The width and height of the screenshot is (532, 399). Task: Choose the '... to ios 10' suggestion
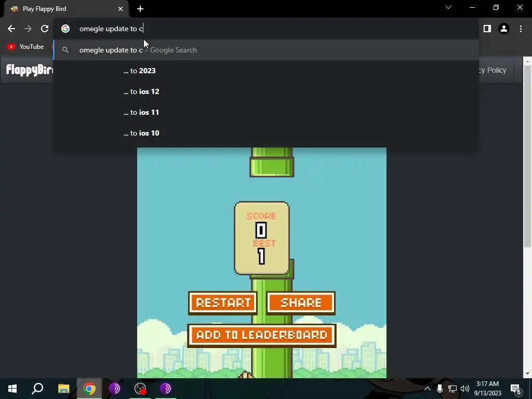click(x=267, y=133)
